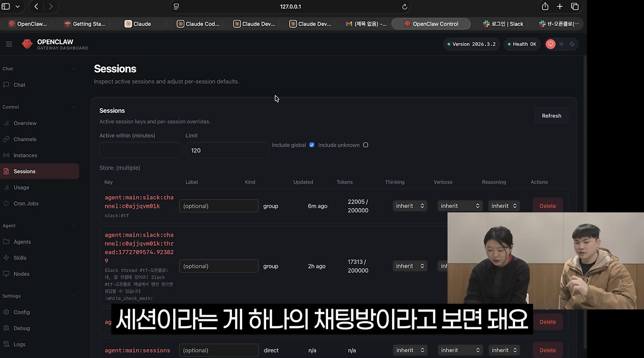Open the Chat panel from the sidebar
644x358 pixels.
(19, 85)
